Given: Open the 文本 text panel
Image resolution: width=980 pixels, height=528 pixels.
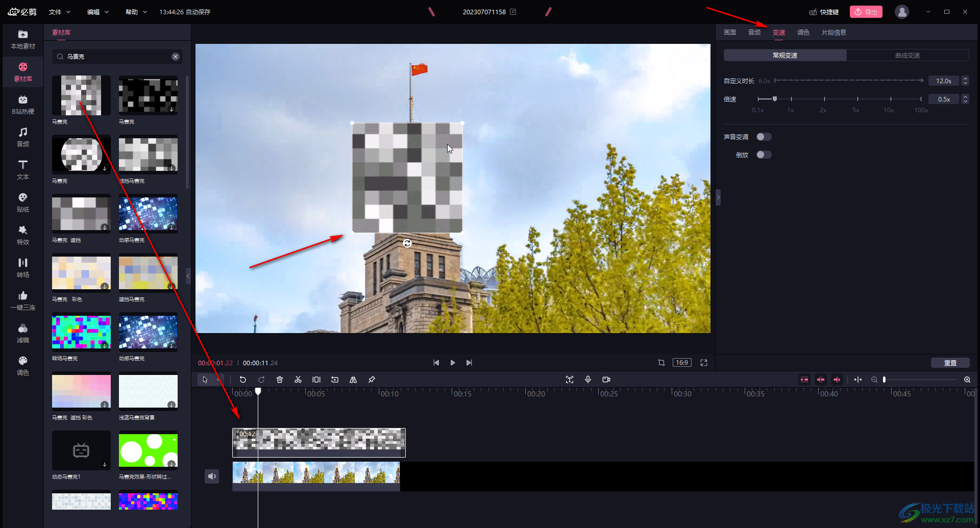Looking at the screenshot, I should (x=23, y=170).
